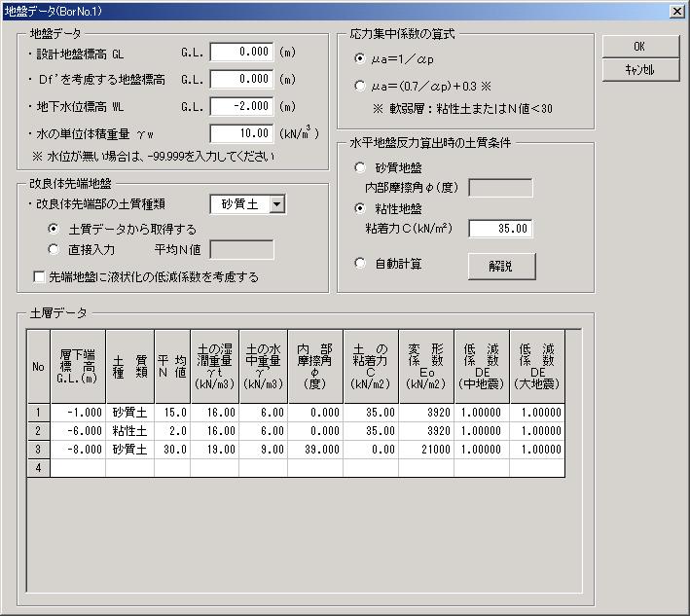Click 低減係数 DE(大地震) column header
690x616 pixels.
[x=537, y=367]
